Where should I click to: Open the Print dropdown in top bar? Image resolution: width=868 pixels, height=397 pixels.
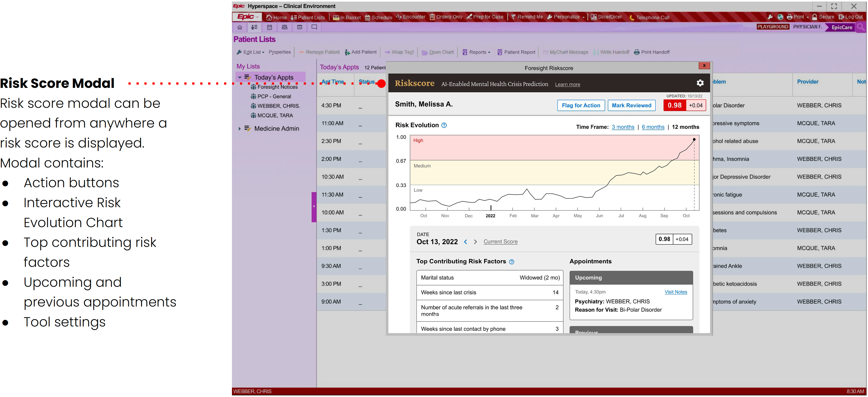(797, 17)
